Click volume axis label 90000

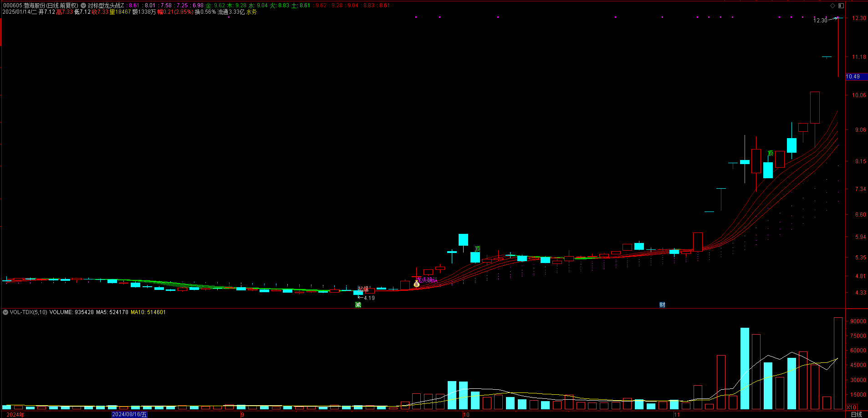(x=858, y=321)
